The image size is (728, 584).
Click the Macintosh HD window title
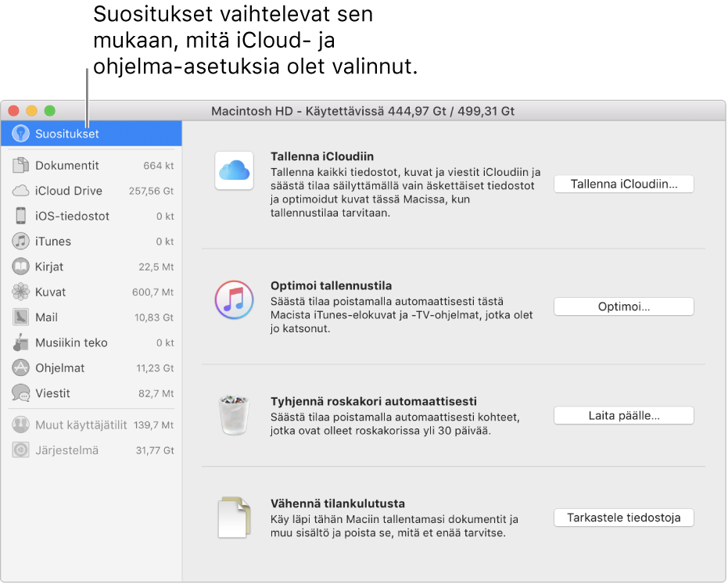coord(363,111)
